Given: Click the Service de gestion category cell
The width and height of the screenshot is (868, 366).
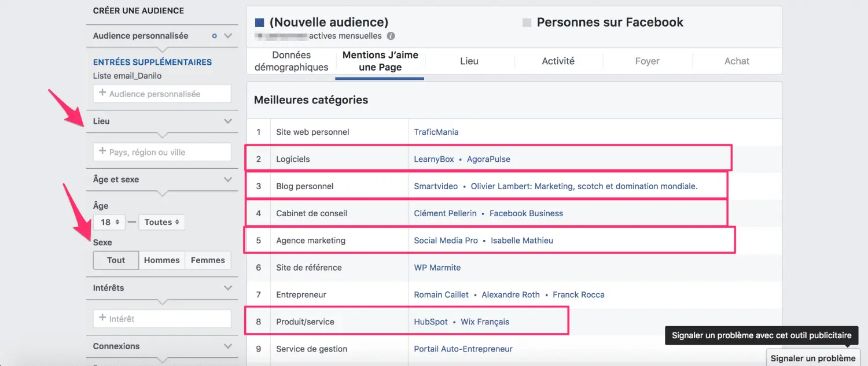Looking at the screenshot, I should [339, 349].
